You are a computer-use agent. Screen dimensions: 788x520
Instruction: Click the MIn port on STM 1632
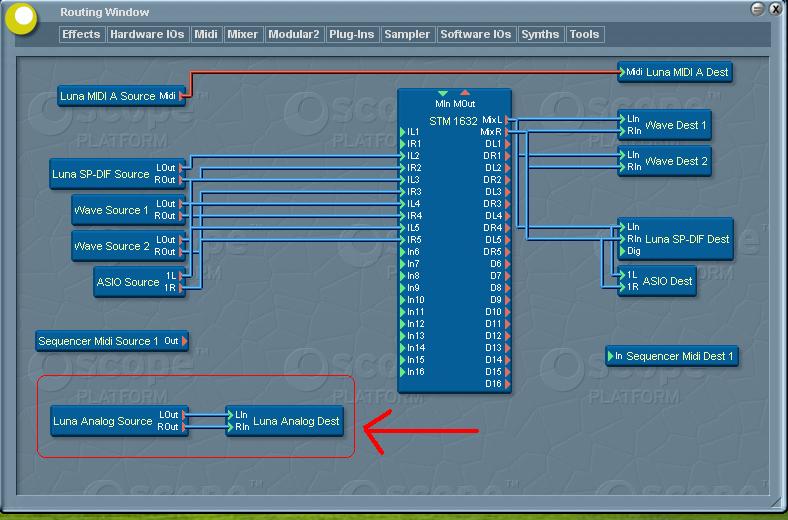443,93
